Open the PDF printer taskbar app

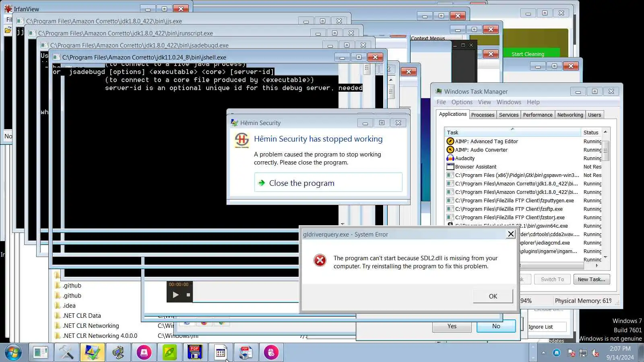click(246, 353)
